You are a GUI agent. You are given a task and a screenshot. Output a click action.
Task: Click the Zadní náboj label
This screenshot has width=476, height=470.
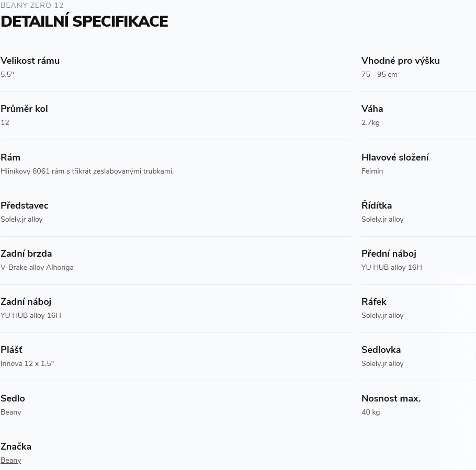point(26,302)
